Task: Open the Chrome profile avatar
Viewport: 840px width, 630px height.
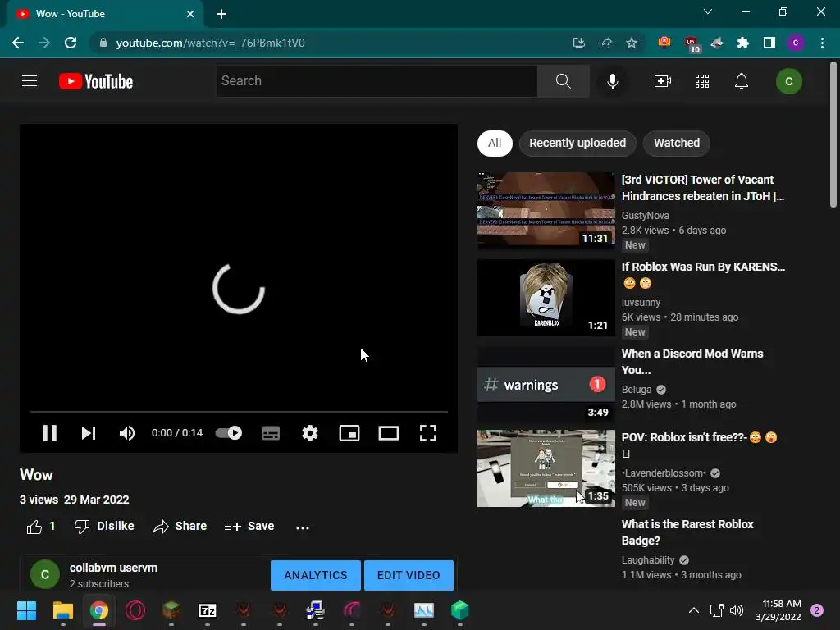Action: pos(796,43)
